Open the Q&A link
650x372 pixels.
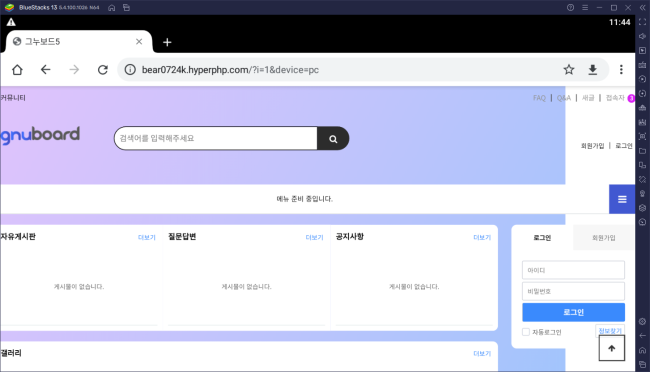point(564,98)
